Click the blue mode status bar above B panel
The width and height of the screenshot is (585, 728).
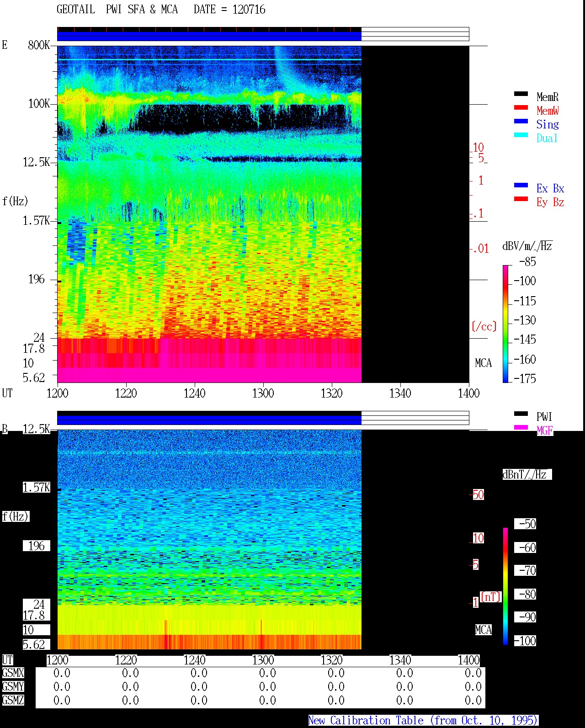[x=209, y=420]
